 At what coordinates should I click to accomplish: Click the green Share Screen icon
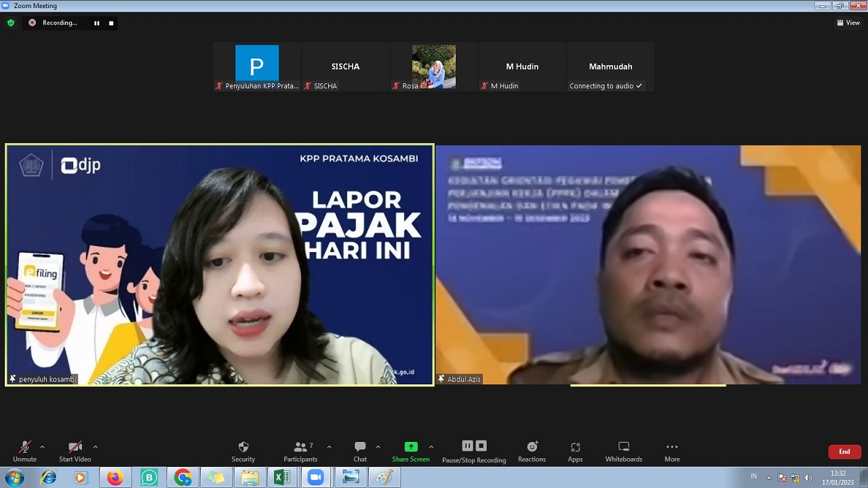(411, 447)
